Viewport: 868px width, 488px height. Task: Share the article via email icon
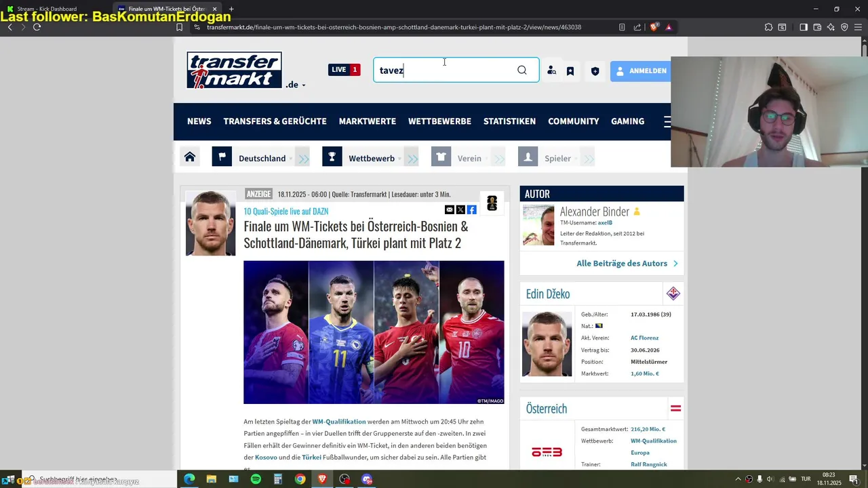pyautogui.click(x=449, y=210)
